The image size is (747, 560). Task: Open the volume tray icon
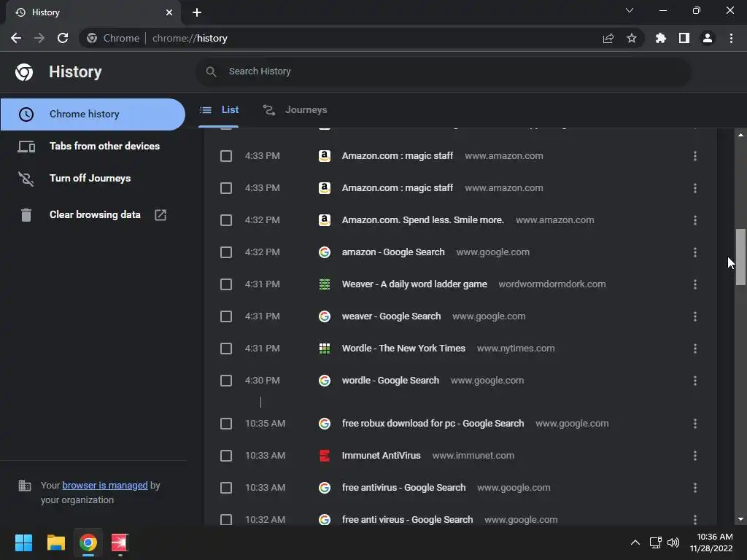click(673, 542)
